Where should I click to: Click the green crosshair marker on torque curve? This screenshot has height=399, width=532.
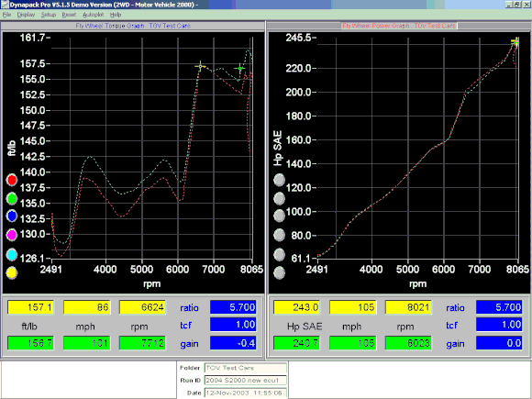240,69
